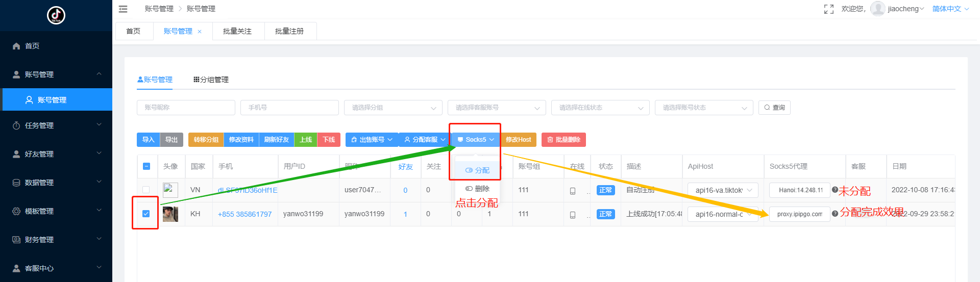Image resolution: width=980 pixels, height=282 pixels.
Task: Click the help icon beside Hanoi proxy
Action: coord(835,190)
